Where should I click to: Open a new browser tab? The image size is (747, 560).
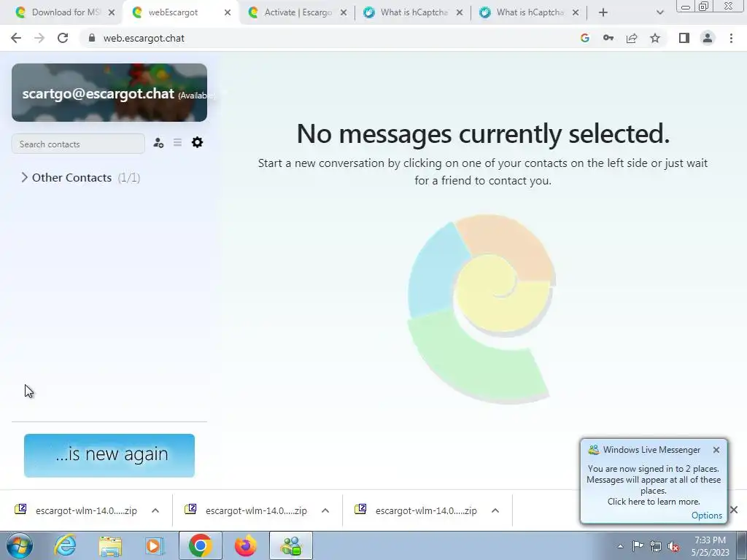tap(603, 12)
